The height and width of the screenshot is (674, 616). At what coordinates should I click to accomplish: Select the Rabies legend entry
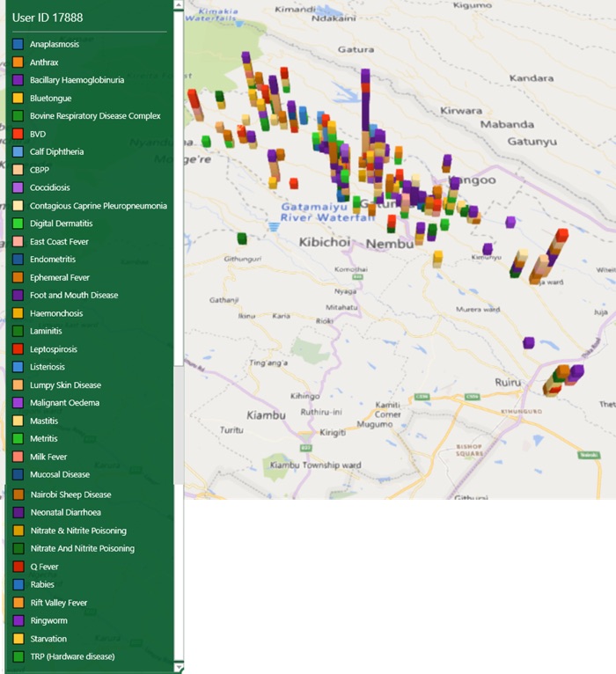[x=33, y=584]
